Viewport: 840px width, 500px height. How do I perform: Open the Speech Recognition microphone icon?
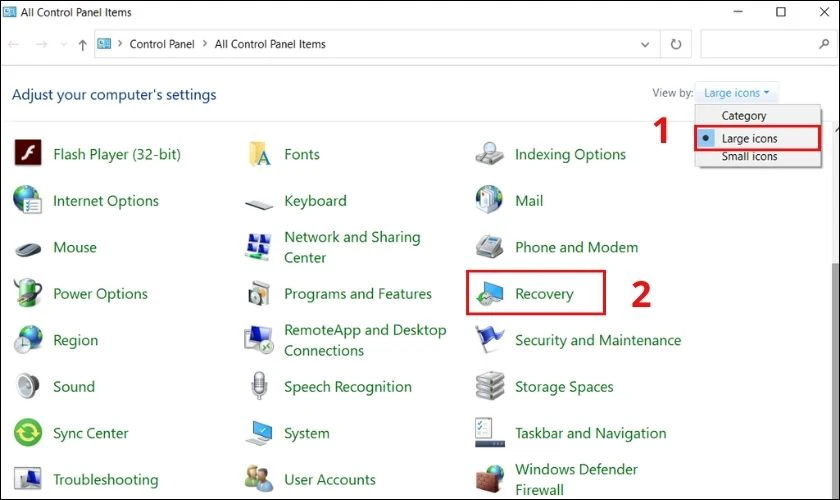pyautogui.click(x=259, y=386)
